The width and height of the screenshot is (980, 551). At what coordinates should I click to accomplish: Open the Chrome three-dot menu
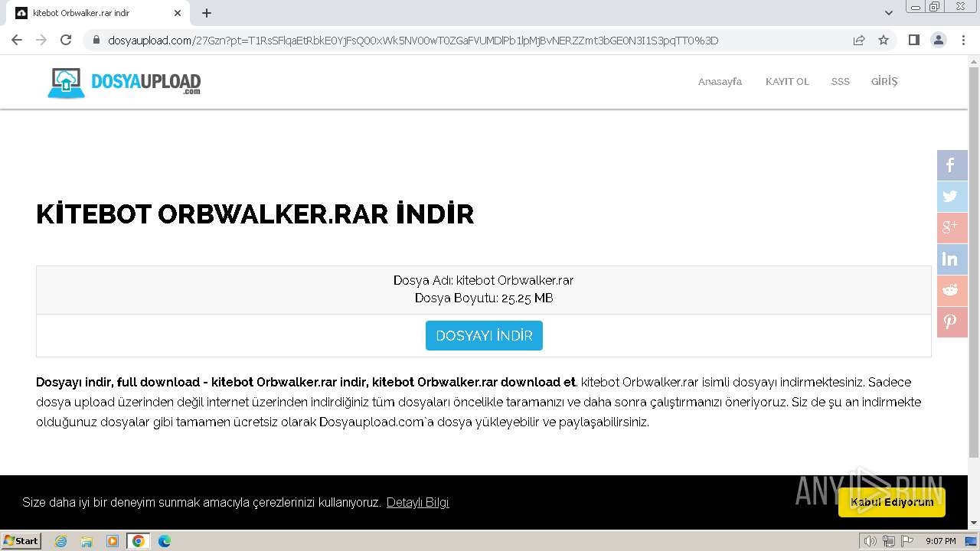pos(963,40)
